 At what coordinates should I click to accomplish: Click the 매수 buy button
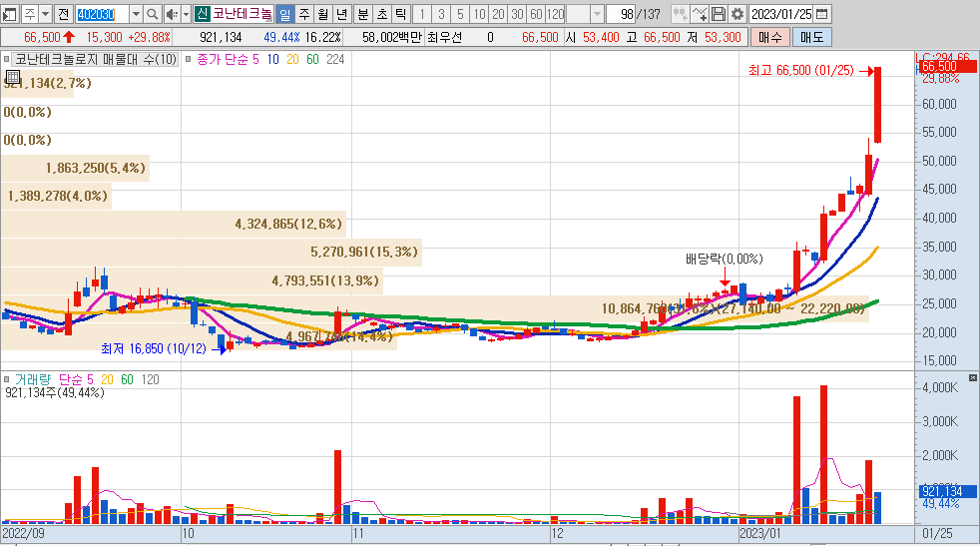point(770,38)
